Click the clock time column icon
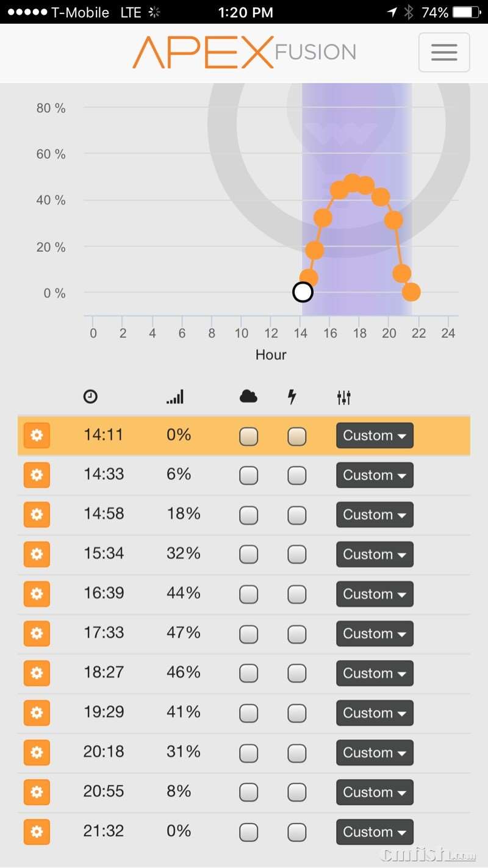The width and height of the screenshot is (488, 868). click(90, 397)
